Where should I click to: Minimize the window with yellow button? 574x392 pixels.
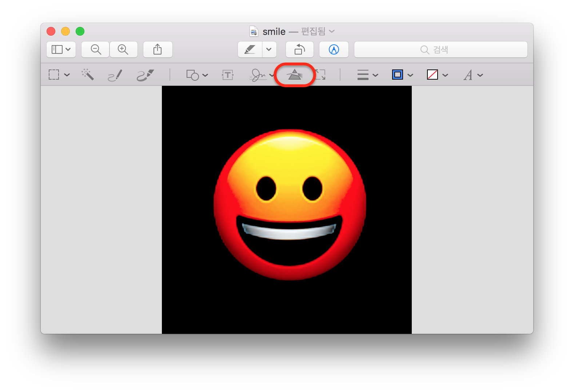[x=65, y=31]
